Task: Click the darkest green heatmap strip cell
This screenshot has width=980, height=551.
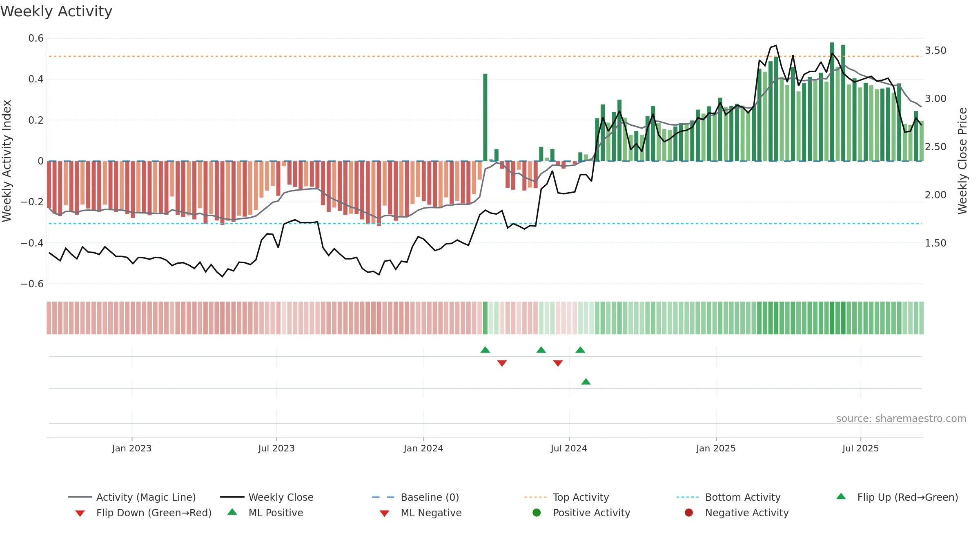Action: pyautogui.click(x=832, y=318)
